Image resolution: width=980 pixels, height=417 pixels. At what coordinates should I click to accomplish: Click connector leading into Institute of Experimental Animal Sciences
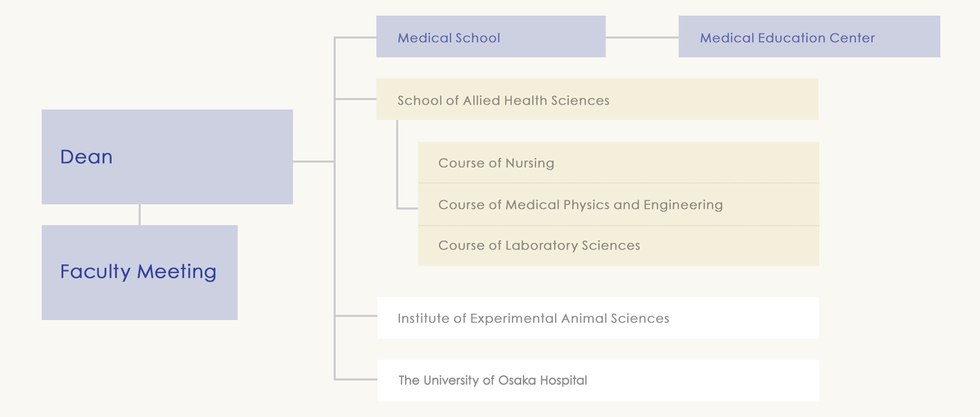[356, 315]
